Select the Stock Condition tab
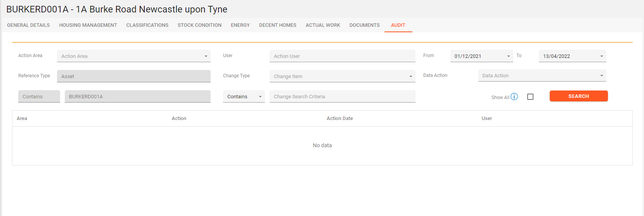Viewport: 644px width, 216px height. click(199, 25)
